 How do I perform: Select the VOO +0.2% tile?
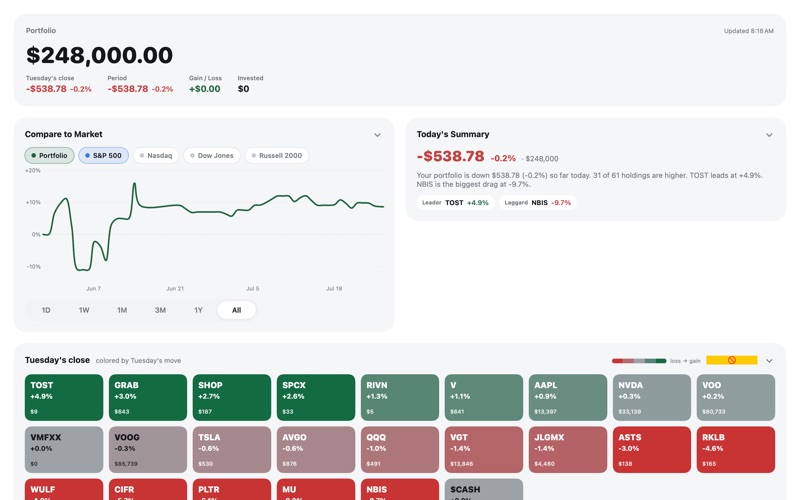736,397
